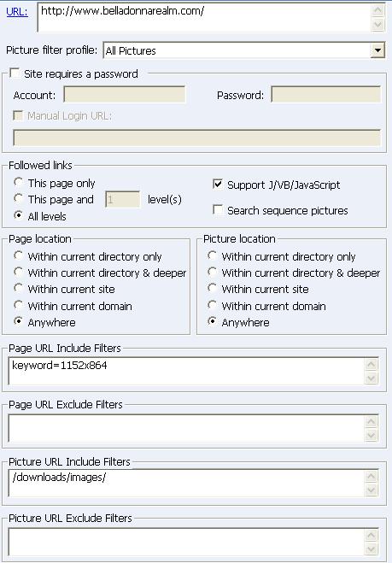Select Page location Within current domain
Viewport: 392px width, 563px height.
pyautogui.click(x=18, y=305)
